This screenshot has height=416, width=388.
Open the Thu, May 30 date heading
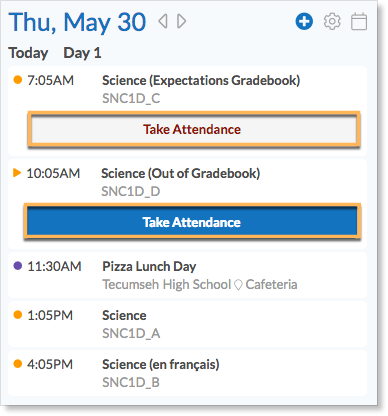(77, 23)
